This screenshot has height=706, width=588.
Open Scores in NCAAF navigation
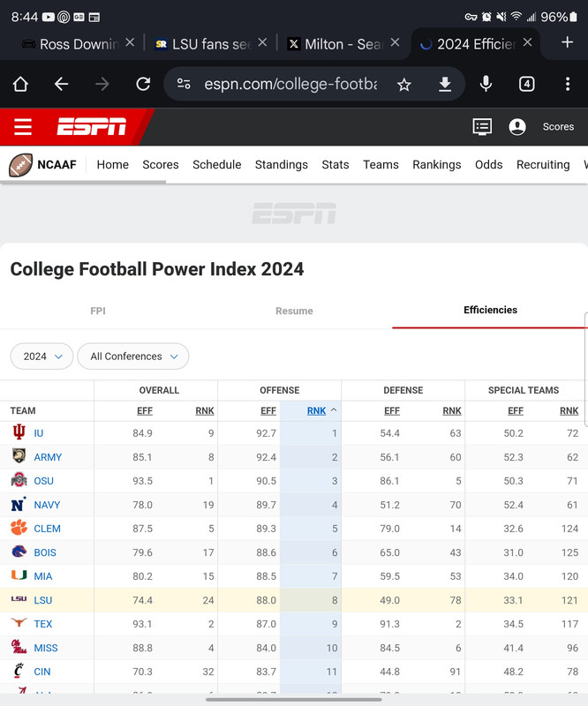[161, 165]
